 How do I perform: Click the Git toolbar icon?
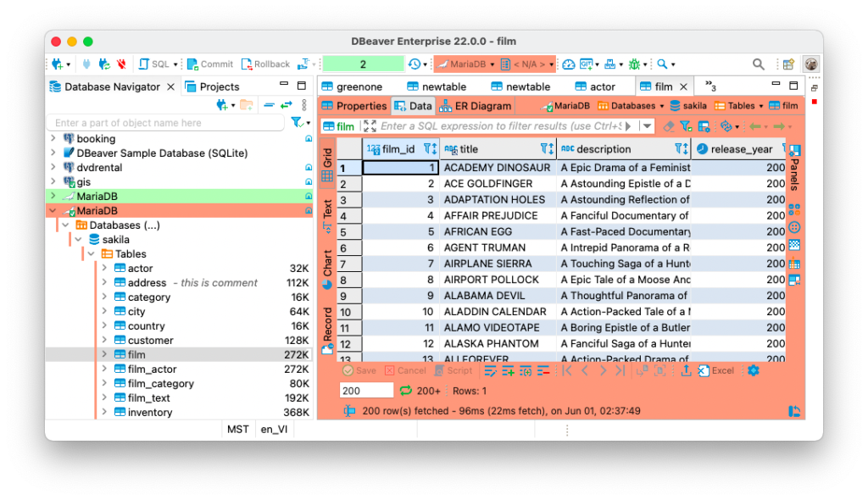[x=586, y=64]
